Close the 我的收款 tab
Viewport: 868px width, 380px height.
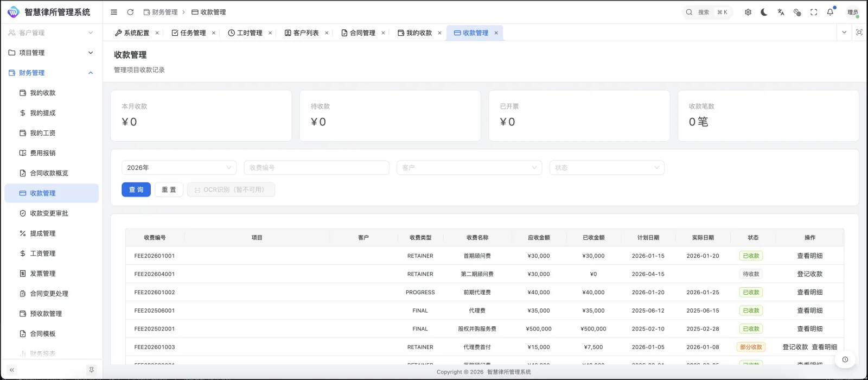coord(439,33)
